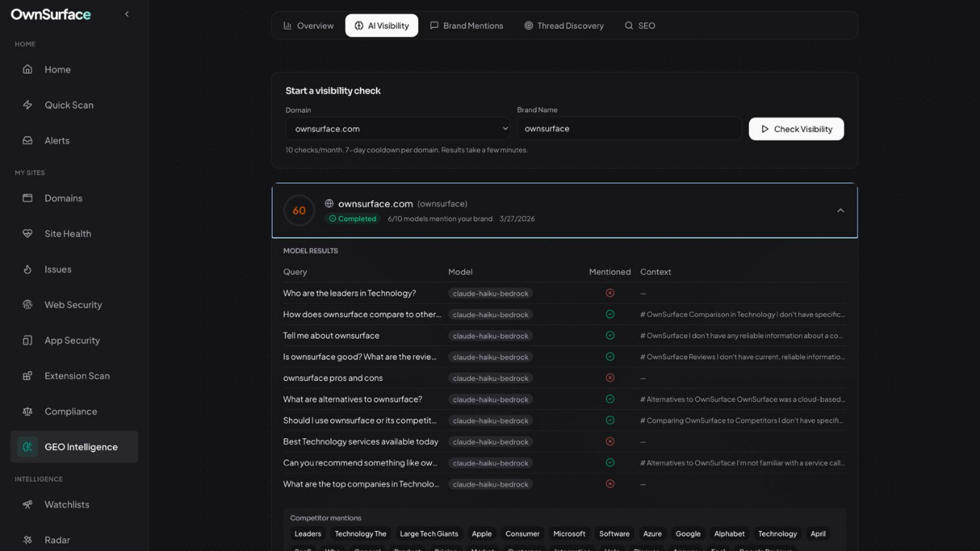
Task: Click the Compliance scales icon
Action: (x=27, y=411)
